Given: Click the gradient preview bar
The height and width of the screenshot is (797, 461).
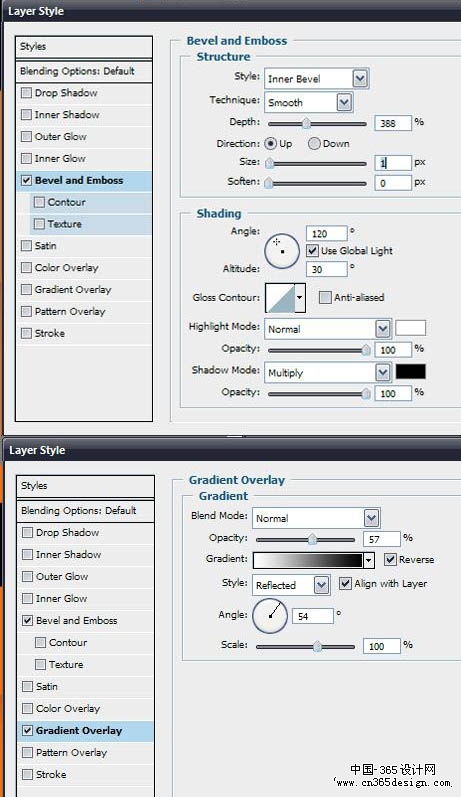Looking at the screenshot, I should click(x=308, y=560).
